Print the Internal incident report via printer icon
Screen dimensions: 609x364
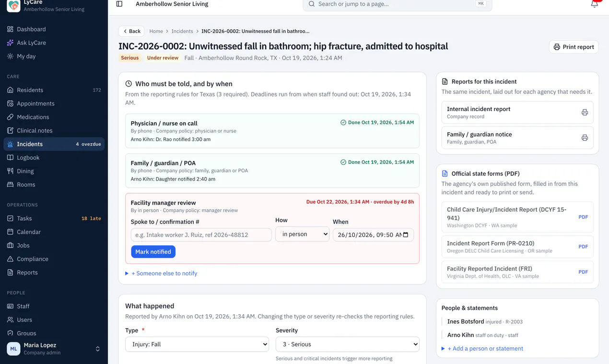585,113
